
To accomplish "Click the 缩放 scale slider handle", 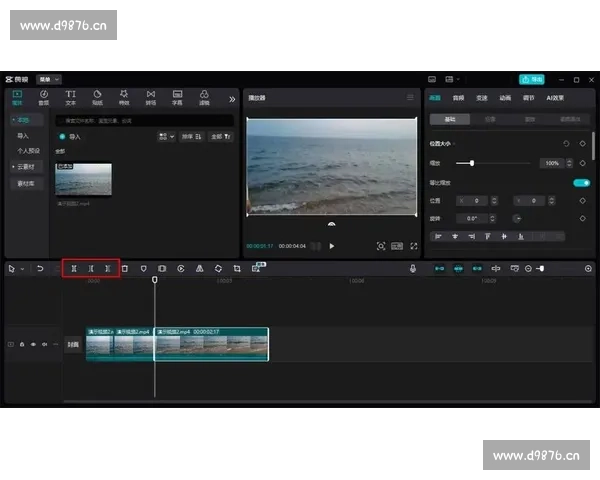I will [472, 163].
